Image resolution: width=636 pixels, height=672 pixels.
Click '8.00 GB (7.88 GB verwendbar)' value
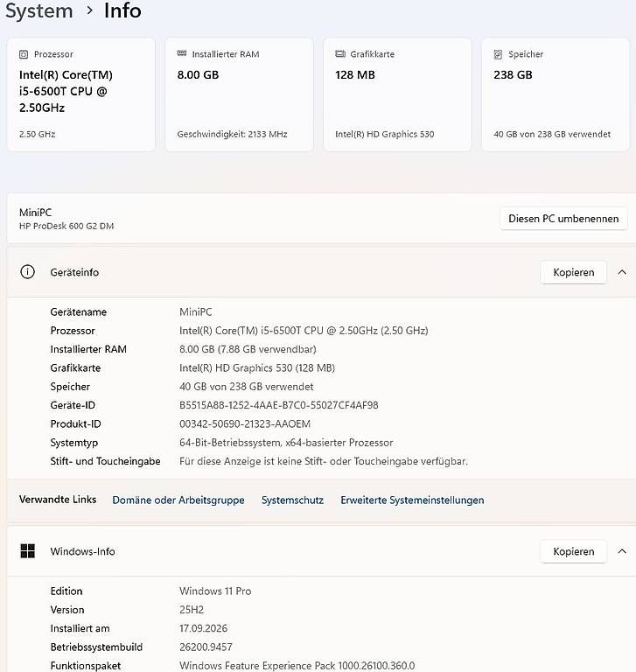248,349
